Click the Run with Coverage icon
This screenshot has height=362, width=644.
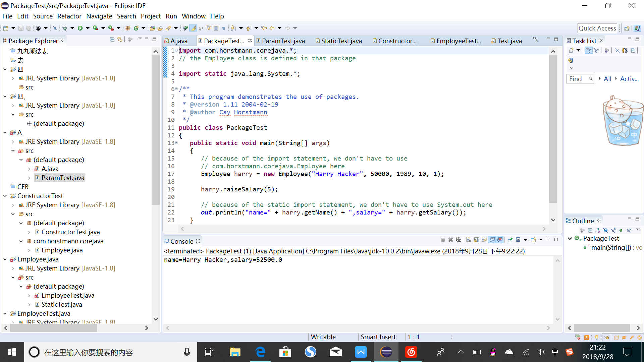[95, 28]
